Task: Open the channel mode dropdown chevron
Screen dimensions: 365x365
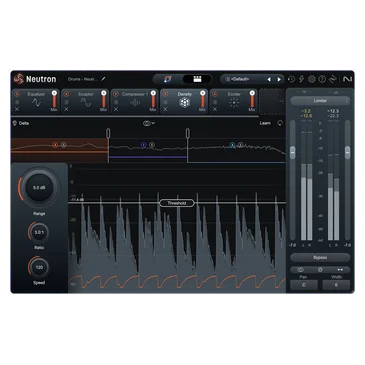Action: [153, 123]
